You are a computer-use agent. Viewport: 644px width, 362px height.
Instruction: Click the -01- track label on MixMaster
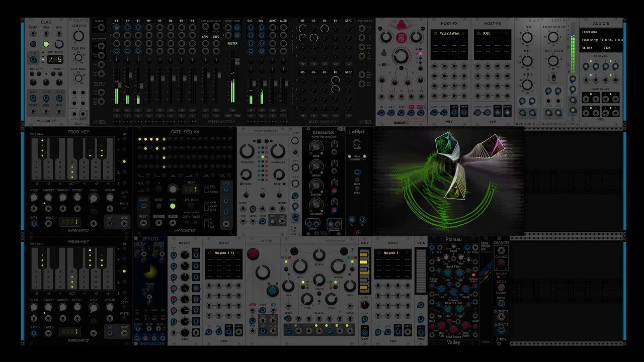tap(116, 21)
